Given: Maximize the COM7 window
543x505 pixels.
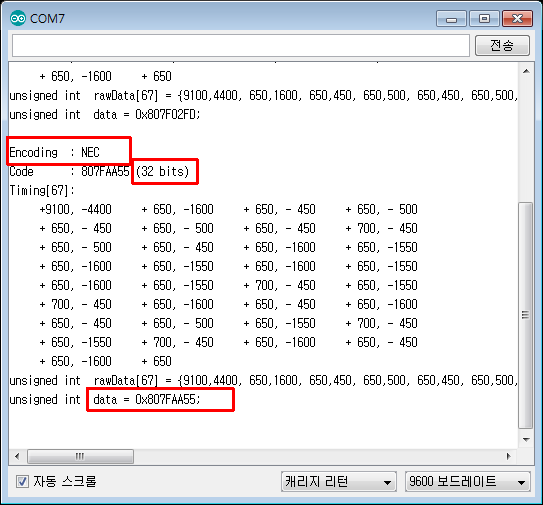Looking at the screenshot, I should [x=484, y=19].
